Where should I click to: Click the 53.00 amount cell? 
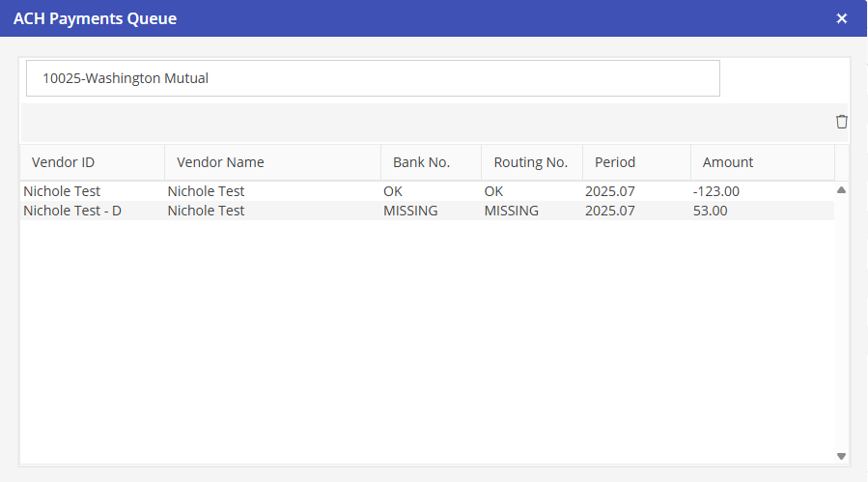tap(710, 211)
